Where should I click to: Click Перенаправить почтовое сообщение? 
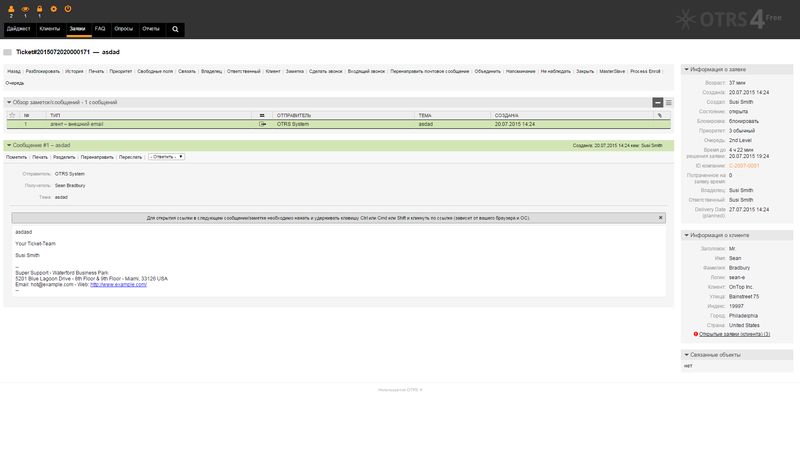click(430, 71)
